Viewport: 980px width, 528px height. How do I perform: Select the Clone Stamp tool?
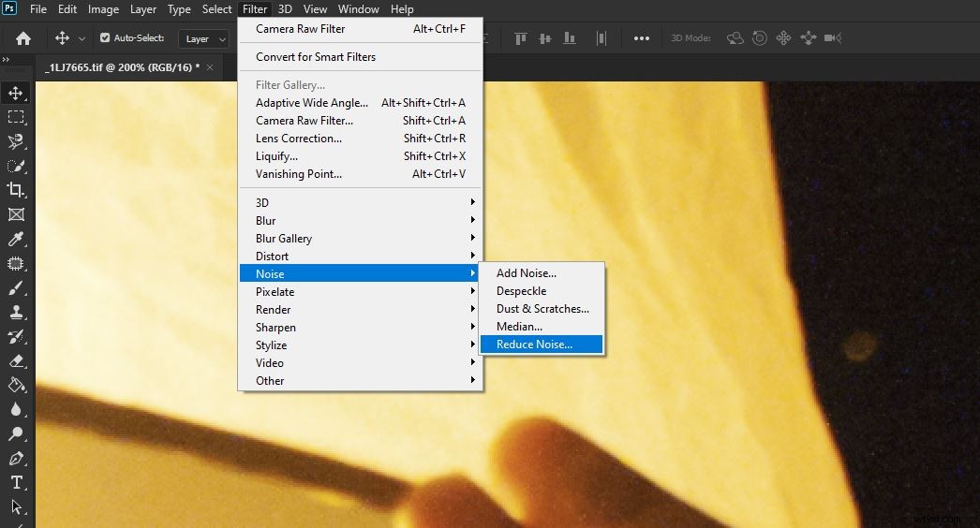[x=16, y=313]
